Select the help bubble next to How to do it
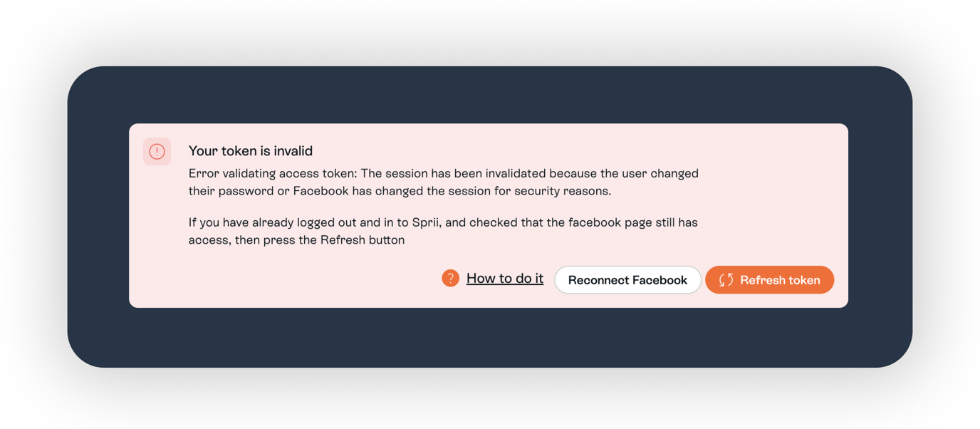Image resolution: width=980 pixels, height=429 pixels. 451,278
